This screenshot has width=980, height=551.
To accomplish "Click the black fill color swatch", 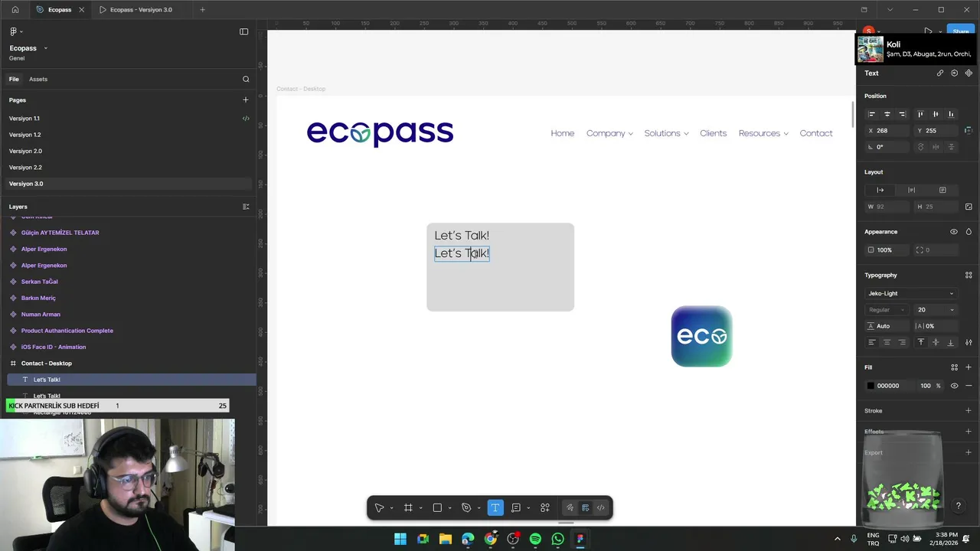I will [x=871, y=386].
